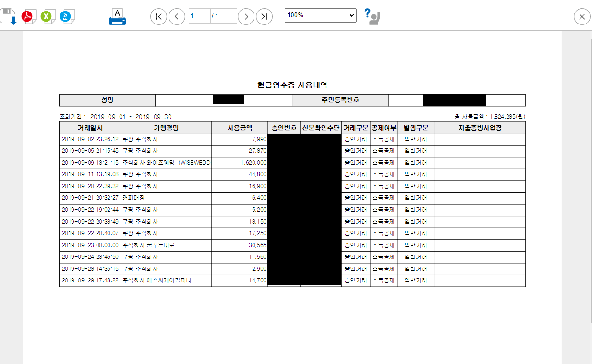The width and height of the screenshot is (592, 364).
Task: Open the help icon
Action: tap(372, 16)
